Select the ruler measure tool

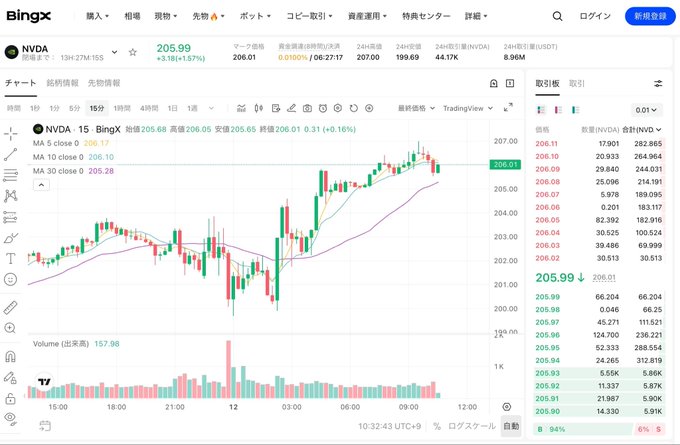click(10, 308)
